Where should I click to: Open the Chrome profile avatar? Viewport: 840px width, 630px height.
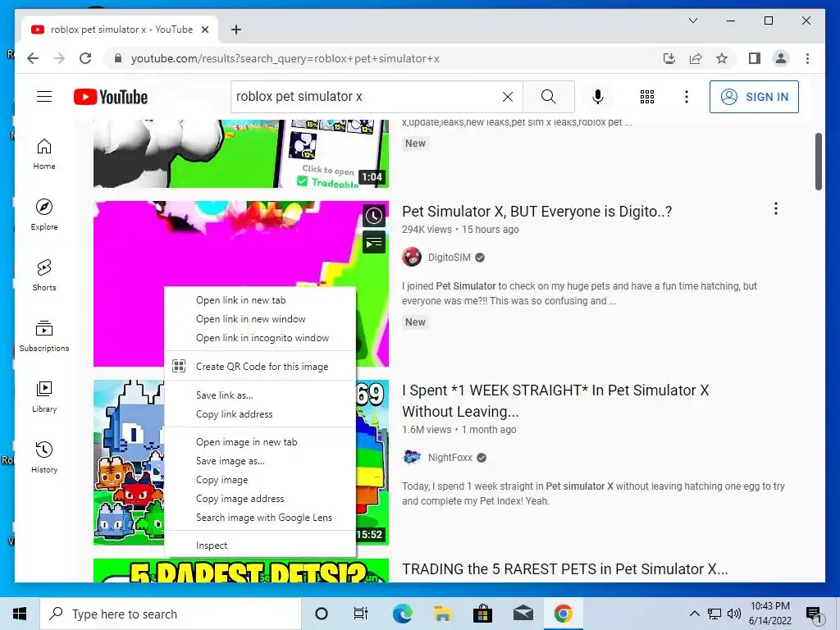(781, 58)
